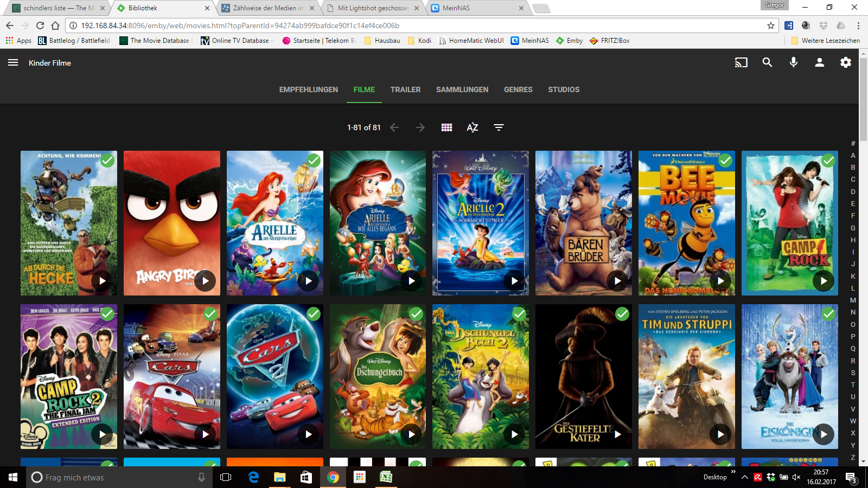Toggle watched checkmark on first Cars poster
This screenshot has height=488, width=868.
(210, 314)
